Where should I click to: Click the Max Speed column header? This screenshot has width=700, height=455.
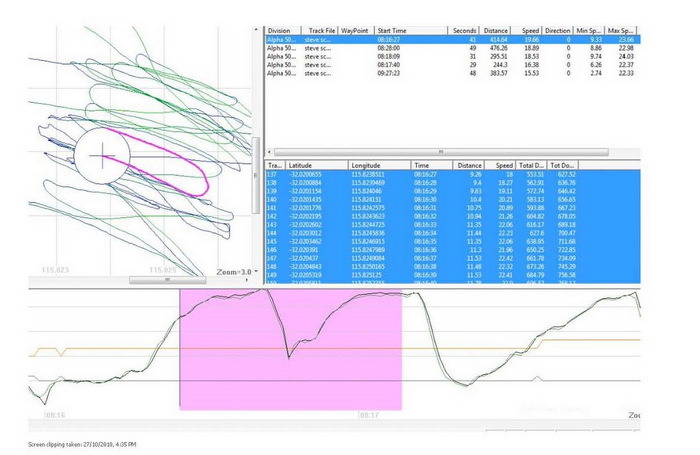(621, 32)
